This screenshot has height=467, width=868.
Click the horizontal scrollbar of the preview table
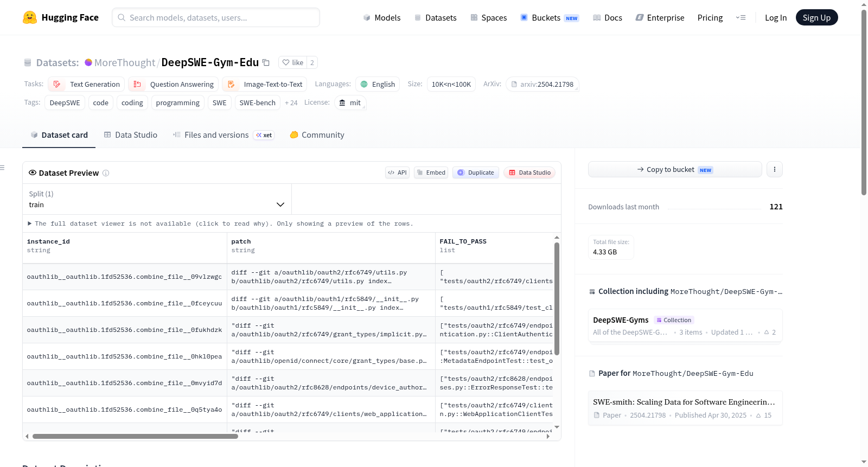(135, 436)
